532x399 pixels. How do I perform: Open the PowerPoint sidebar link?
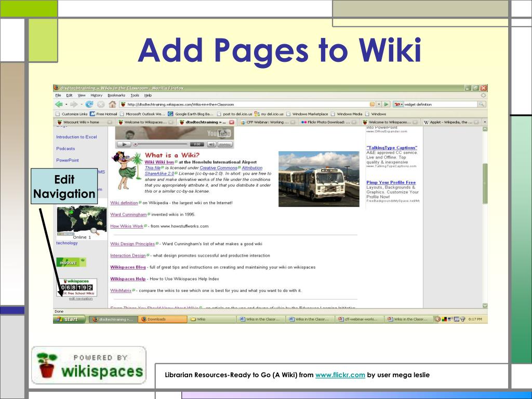click(x=68, y=160)
